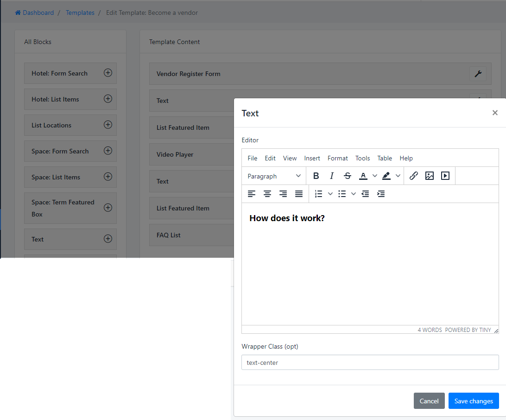Open the Format menu
The height and width of the screenshot is (420, 506).
click(x=337, y=158)
